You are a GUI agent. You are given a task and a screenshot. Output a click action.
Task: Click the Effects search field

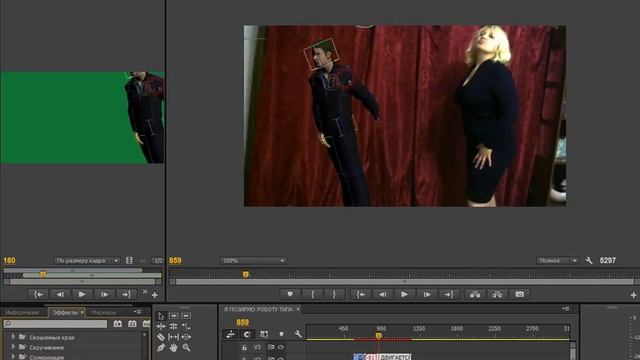[55, 324]
